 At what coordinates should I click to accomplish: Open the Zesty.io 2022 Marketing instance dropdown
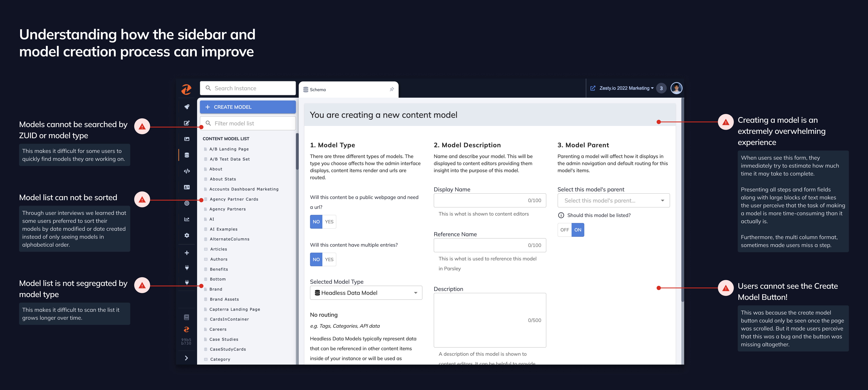(626, 88)
